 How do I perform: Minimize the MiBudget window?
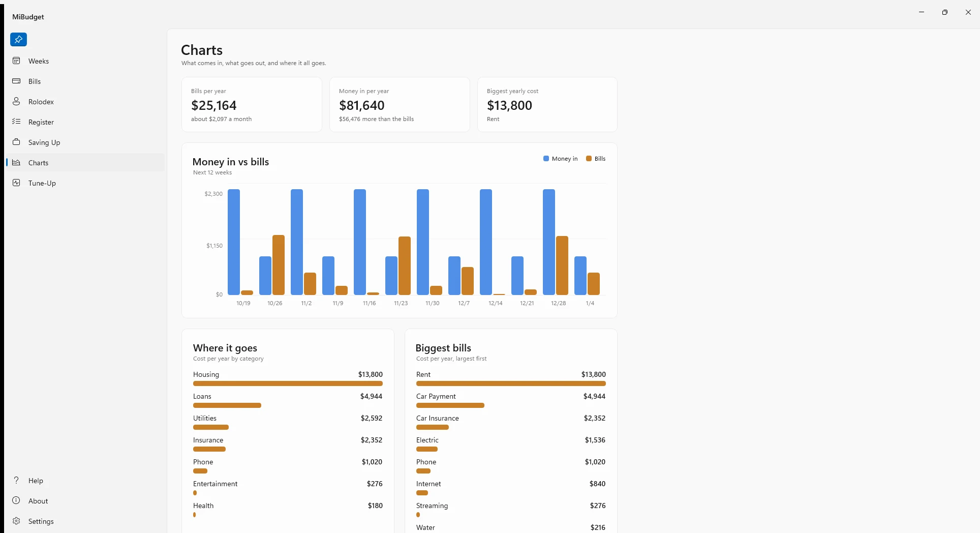[x=922, y=12]
